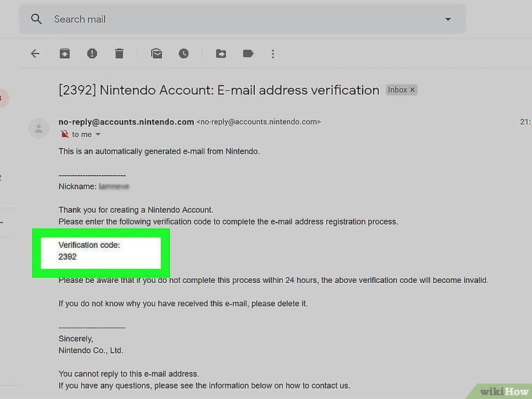Image resolution: width=532 pixels, height=399 pixels.
Task: Click the Inbox label chip
Action: 401,90
